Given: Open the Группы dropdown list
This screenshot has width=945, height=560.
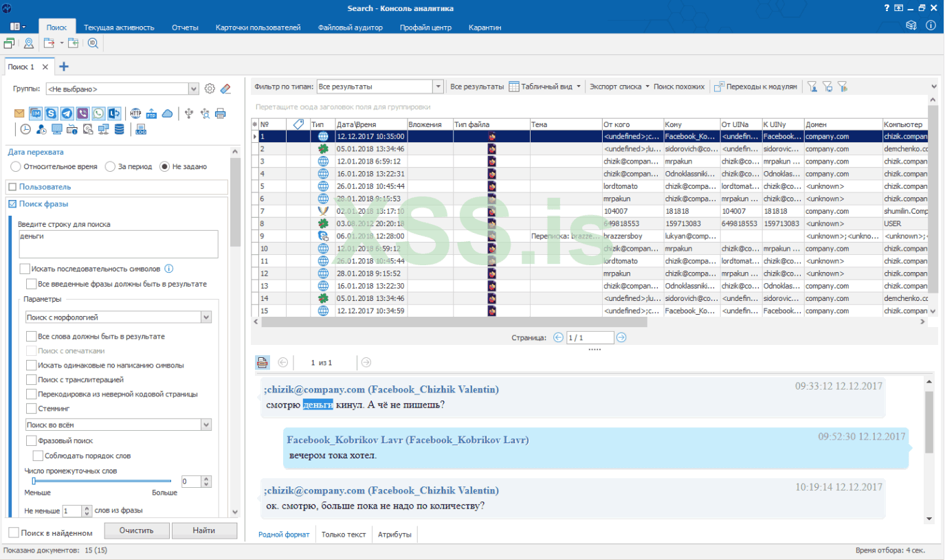Looking at the screenshot, I should [x=193, y=89].
